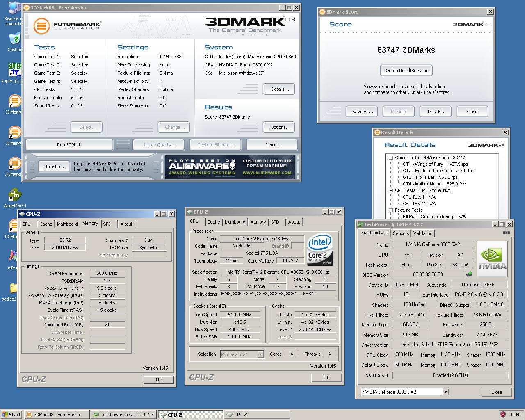Click the BIOS save icon in GPU-Z
Screen dimensions: 525x420
coord(469,274)
